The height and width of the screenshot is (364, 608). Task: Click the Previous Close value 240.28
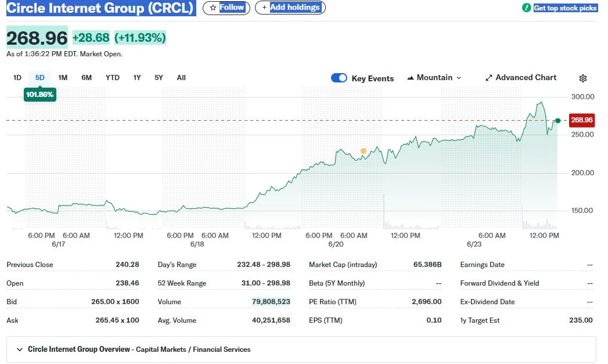127,264
